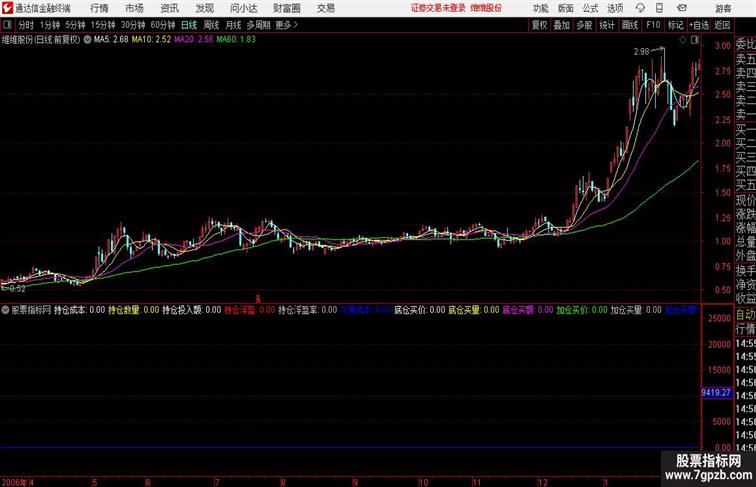This screenshot has width=756, height=487.
Task: Open the mail envelope icon
Action: pyautogui.click(x=682, y=8)
